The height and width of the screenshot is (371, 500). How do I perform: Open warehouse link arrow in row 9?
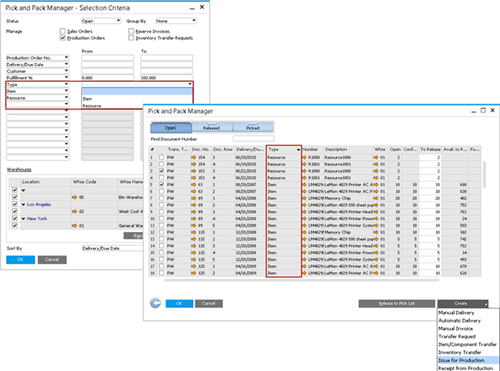pos(376,212)
